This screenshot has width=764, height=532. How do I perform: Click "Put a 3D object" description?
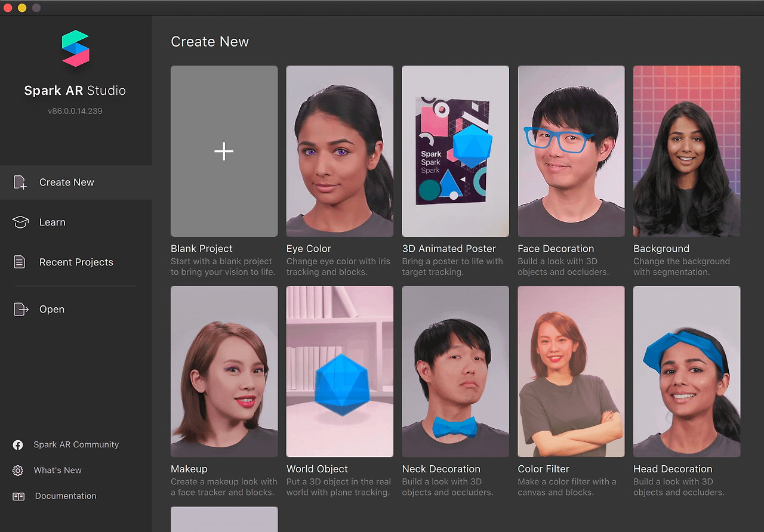pyautogui.click(x=339, y=487)
